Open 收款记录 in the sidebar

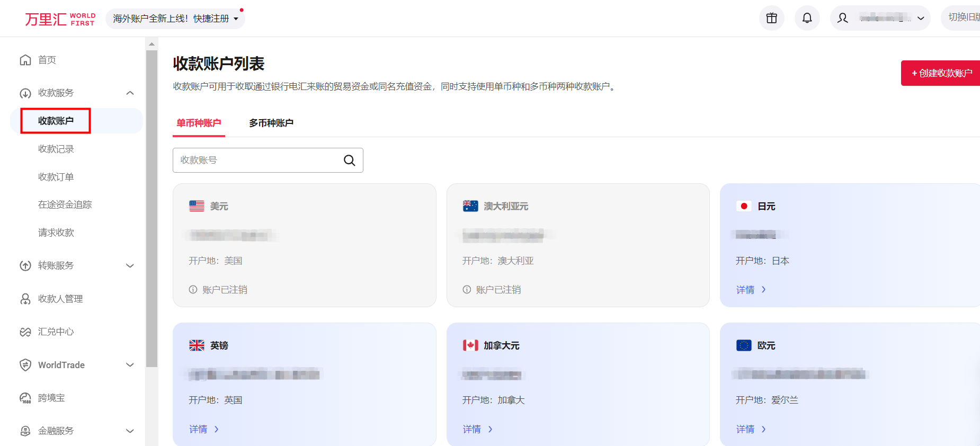56,149
